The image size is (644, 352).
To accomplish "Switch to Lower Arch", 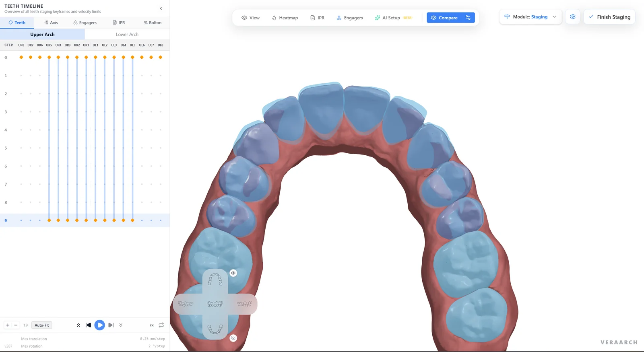I will click(x=127, y=34).
